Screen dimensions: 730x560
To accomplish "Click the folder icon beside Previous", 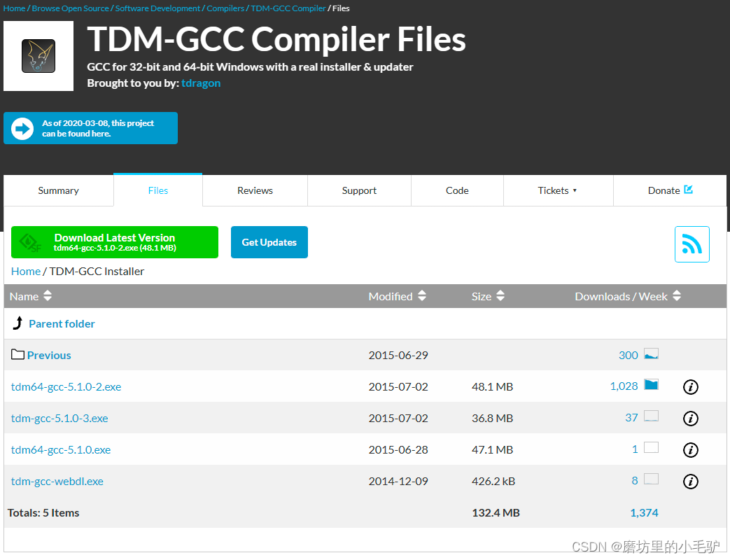I will pos(17,355).
